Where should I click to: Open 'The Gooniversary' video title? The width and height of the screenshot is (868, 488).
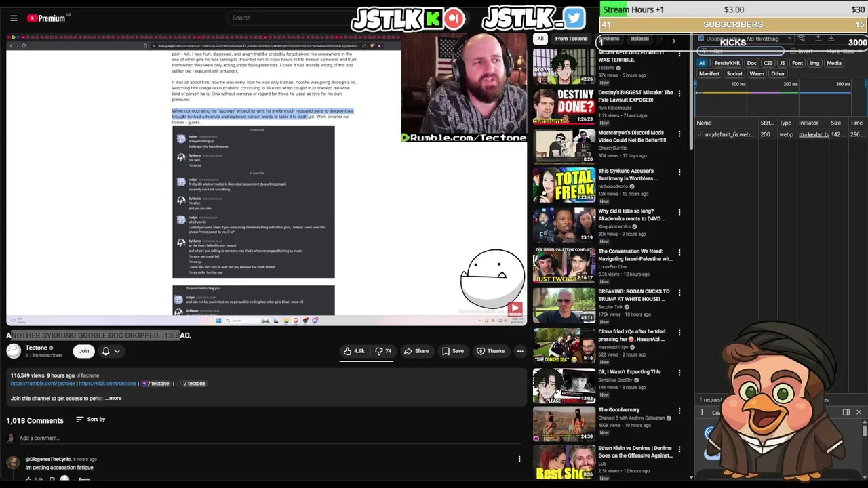(x=618, y=410)
